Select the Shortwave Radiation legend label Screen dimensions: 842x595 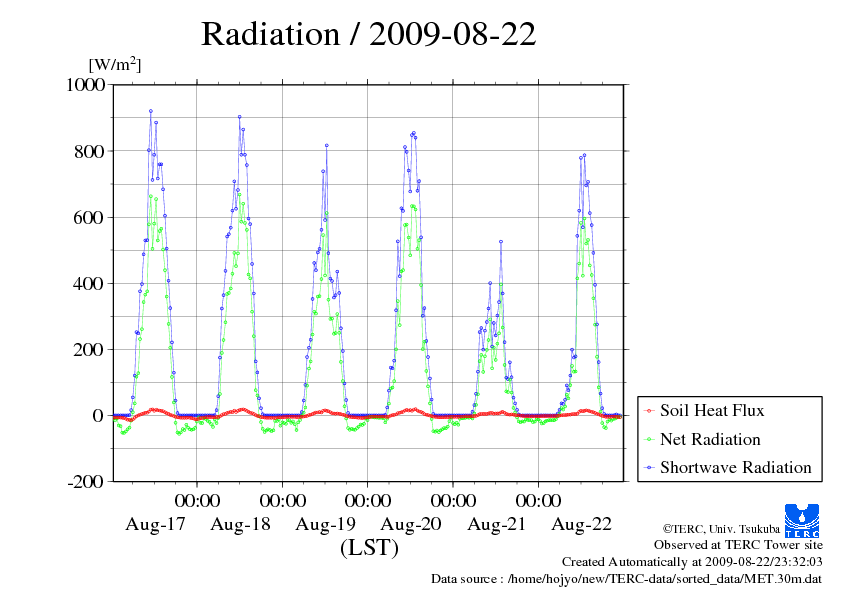click(x=735, y=468)
